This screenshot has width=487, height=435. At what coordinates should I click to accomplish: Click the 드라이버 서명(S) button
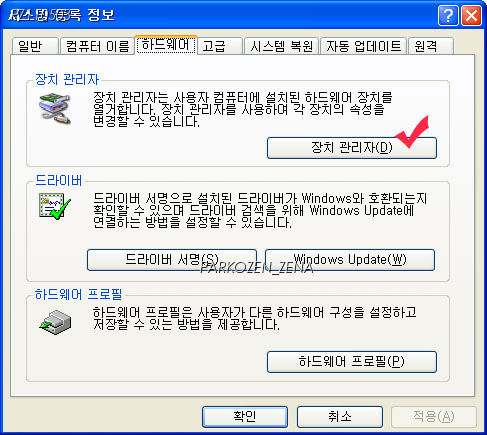click(172, 260)
